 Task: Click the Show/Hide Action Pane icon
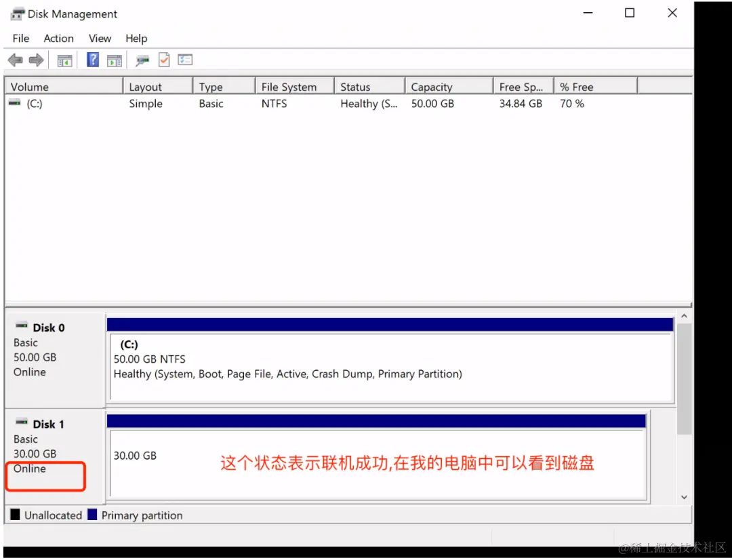(115, 60)
